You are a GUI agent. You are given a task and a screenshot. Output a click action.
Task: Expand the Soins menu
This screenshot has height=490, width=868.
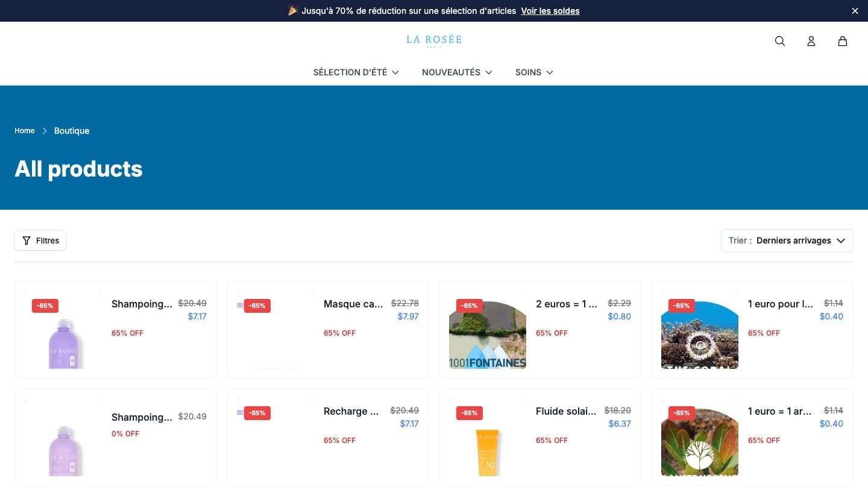pyautogui.click(x=534, y=72)
